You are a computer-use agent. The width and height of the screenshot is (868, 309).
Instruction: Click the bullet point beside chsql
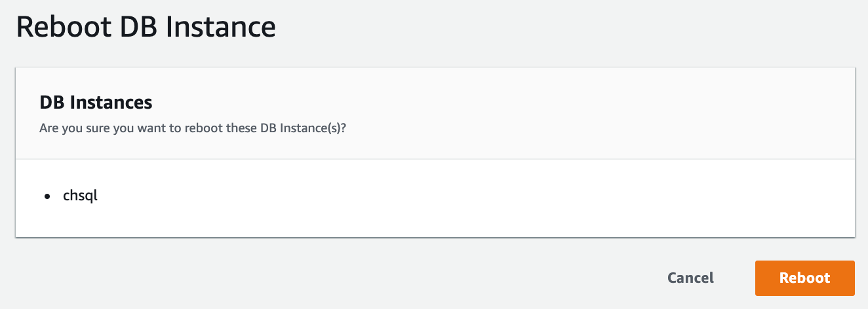click(x=47, y=196)
